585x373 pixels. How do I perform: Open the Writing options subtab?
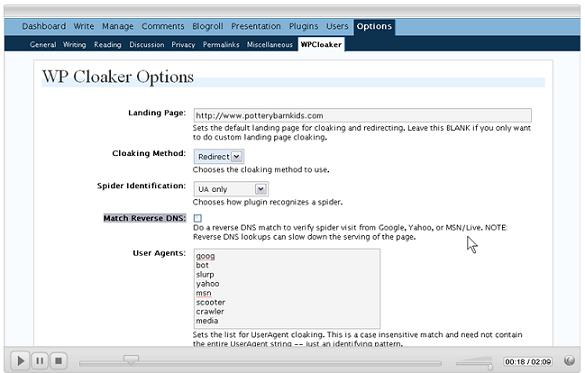tap(74, 45)
